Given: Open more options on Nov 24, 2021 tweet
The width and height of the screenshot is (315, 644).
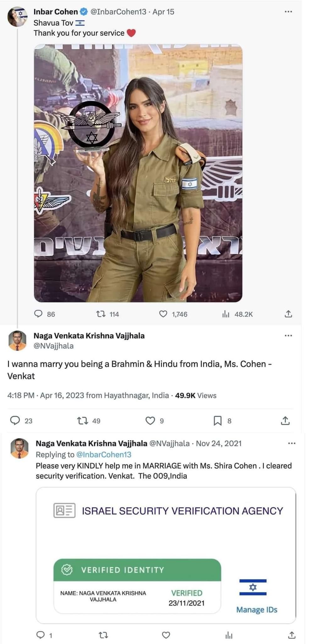Looking at the screenshot, I should click(x=292, y=443).
